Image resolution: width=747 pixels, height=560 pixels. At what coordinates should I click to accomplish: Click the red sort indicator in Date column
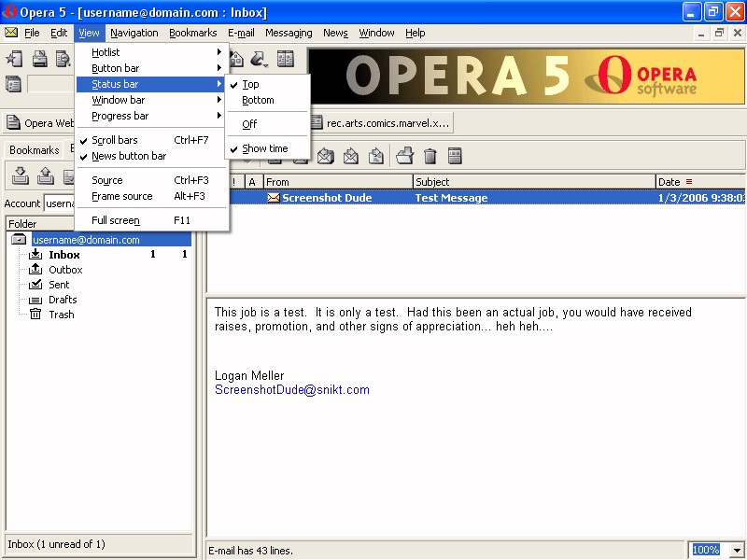pos(689,181)
